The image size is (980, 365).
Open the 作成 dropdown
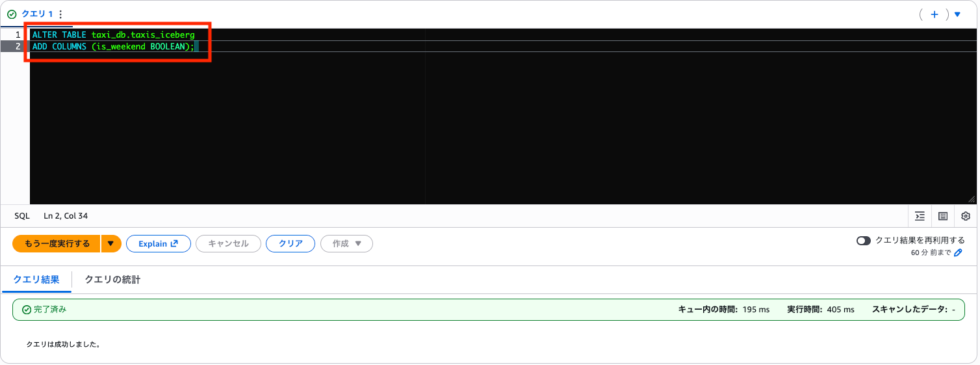[347, 244]
